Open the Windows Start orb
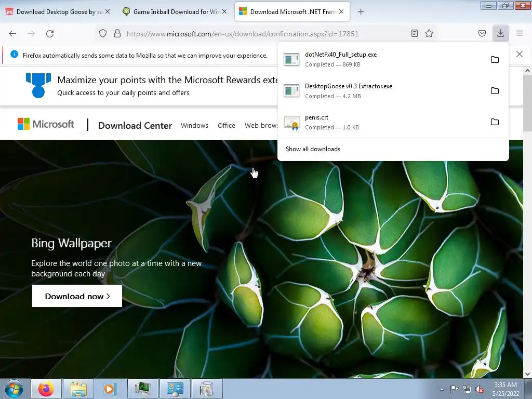 [14, 389]
